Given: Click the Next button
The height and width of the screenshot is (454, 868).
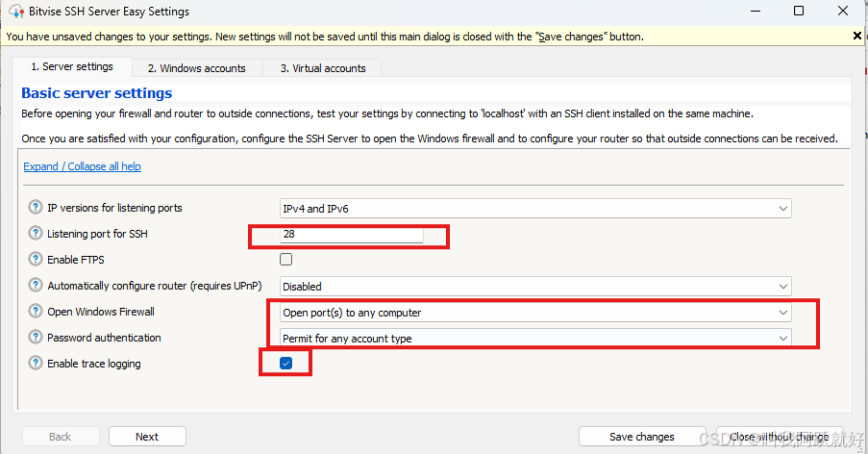Looking at the screenshot, I should coord(147,437).
